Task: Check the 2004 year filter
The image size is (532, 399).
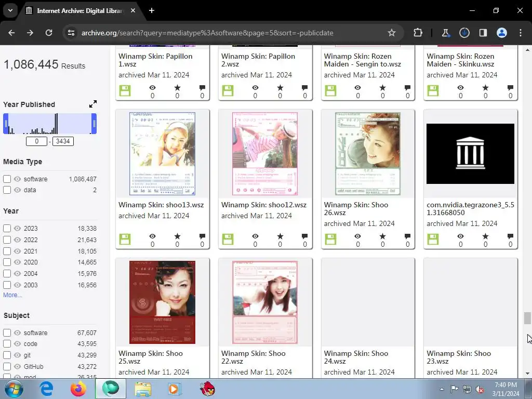Action: (x=7, y=273)
